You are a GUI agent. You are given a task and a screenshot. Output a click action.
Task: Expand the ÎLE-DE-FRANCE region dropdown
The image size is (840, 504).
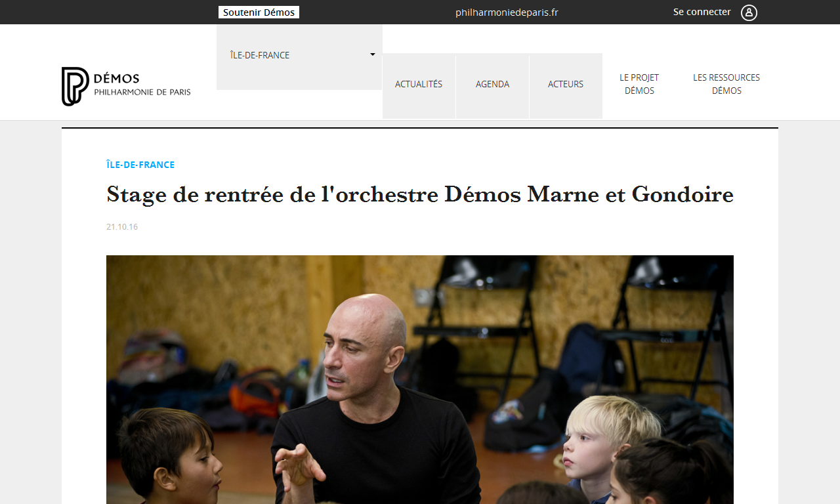pyautogui.click(x=299, y=55)
